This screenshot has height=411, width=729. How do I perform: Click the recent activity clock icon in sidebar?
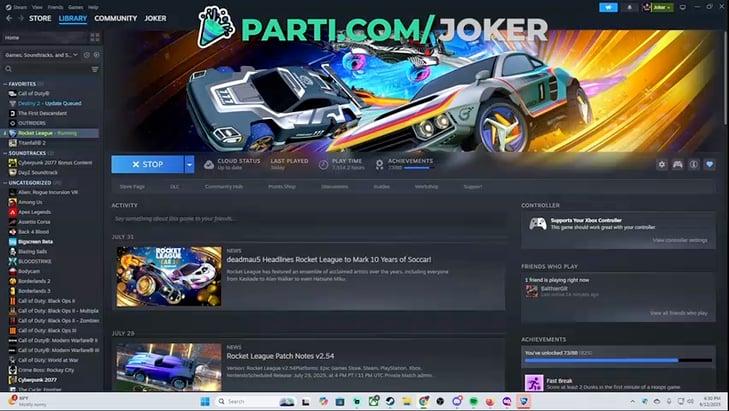(x=86, y=55)
